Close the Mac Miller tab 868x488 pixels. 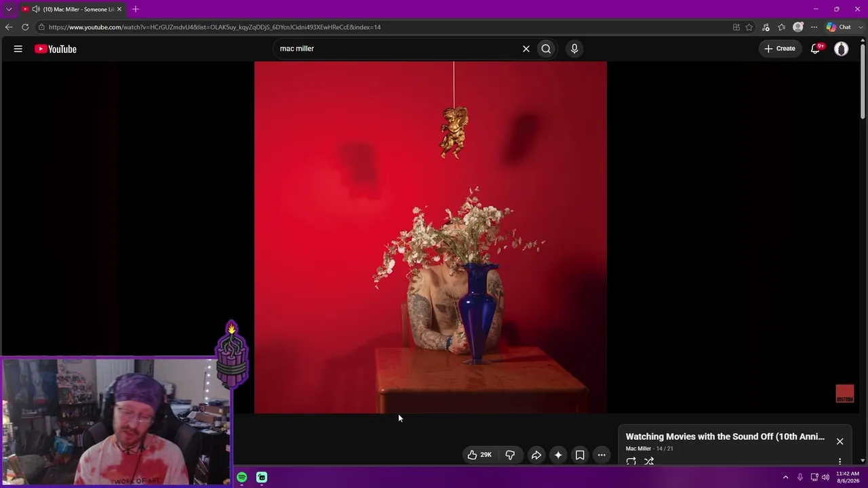click(119, 9)
